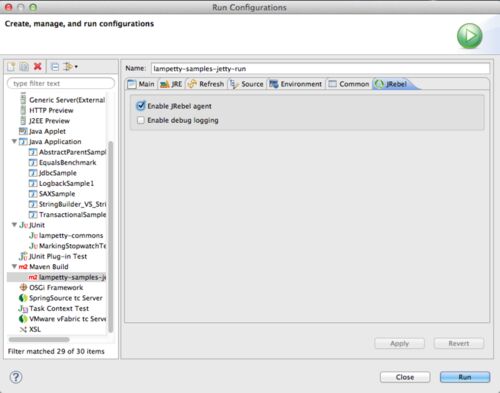Image resolution: width=500 pixels, height=393 pixels.
Task: Click the XSL configuration icon
Action: coord(23,329)
